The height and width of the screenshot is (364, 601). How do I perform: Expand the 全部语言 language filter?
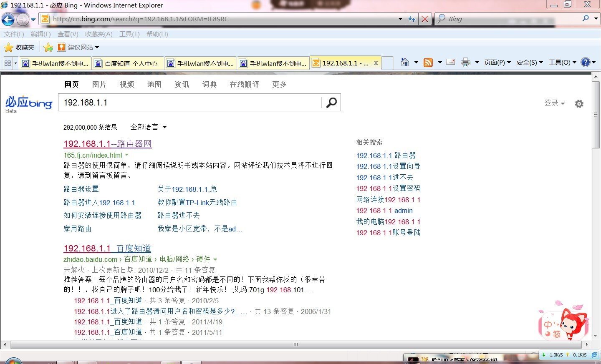(x=148, y=127)
